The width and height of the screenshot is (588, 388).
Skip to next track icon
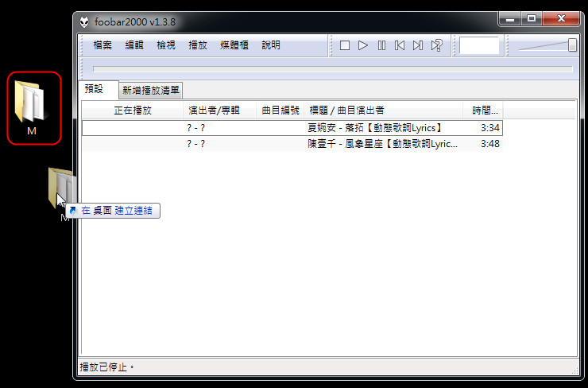[418, 45]
